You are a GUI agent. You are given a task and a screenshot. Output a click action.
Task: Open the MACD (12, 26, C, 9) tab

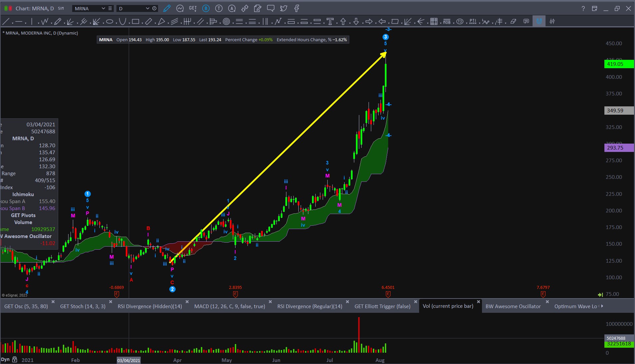pyautogui.click(x=230, y=306)
